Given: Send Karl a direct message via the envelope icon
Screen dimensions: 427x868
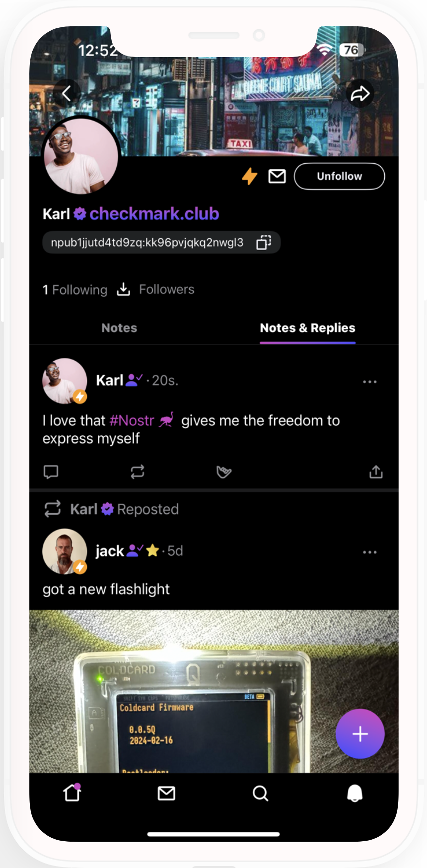Looking at the screenshot, I should point(277,176).
